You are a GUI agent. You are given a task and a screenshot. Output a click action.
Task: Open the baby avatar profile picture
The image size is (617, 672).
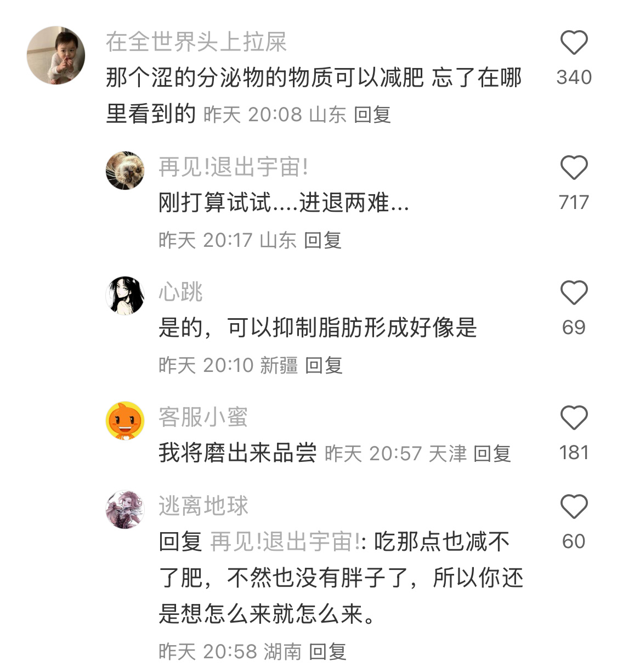coord(56,55)
